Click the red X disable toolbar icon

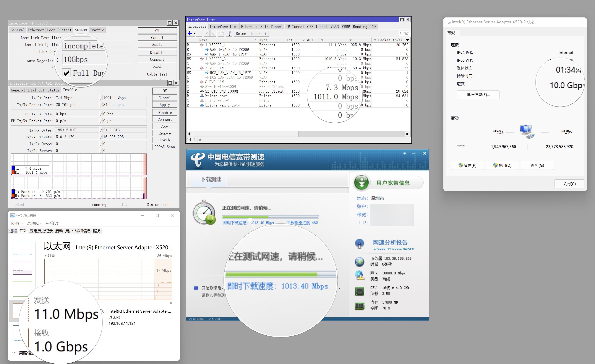[213, 34]
